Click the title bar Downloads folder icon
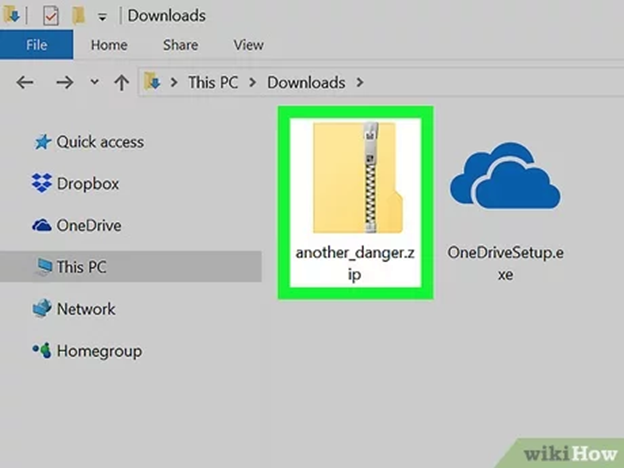Screen dimensions: 624x468 (x=11, y=14)
